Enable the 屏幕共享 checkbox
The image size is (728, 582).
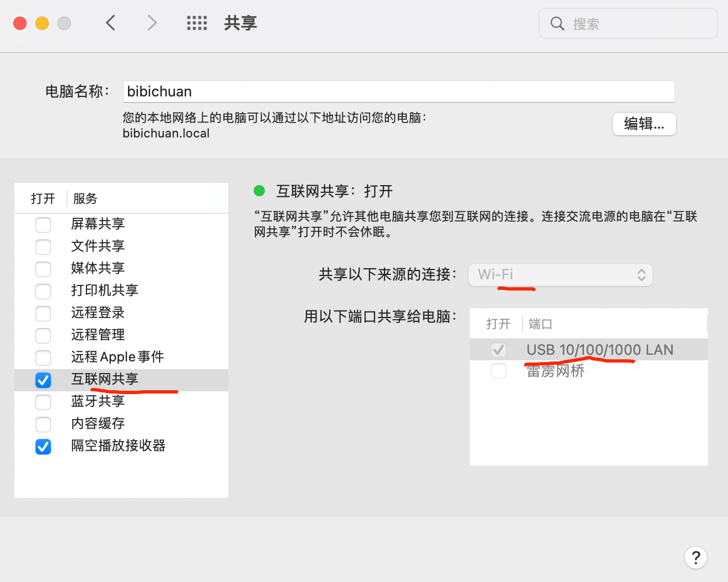(43, 224)
